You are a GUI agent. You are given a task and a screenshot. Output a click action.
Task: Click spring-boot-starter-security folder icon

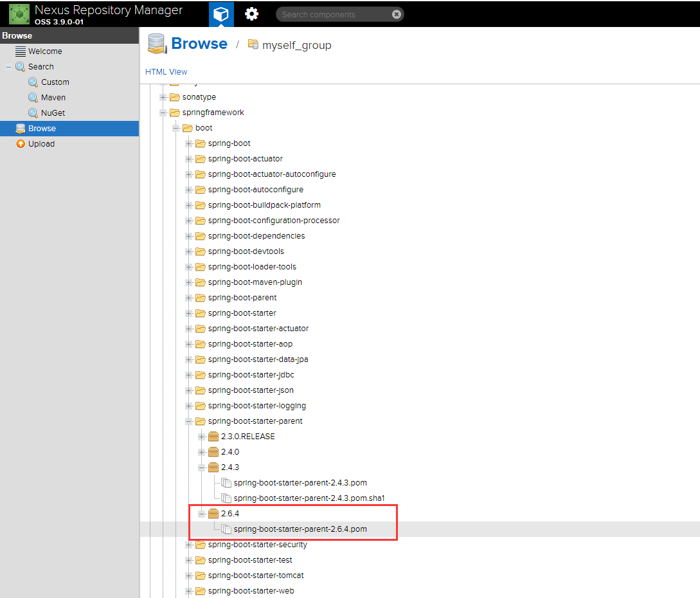pos(201,545)
